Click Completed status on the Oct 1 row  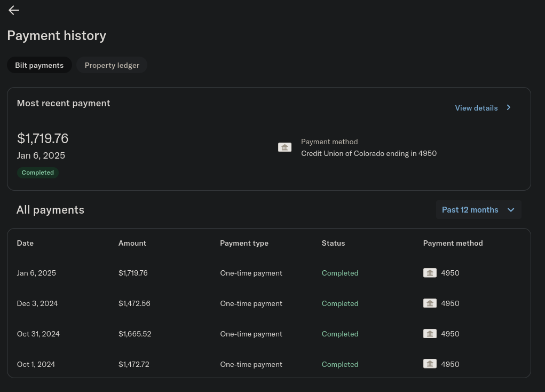339,364
